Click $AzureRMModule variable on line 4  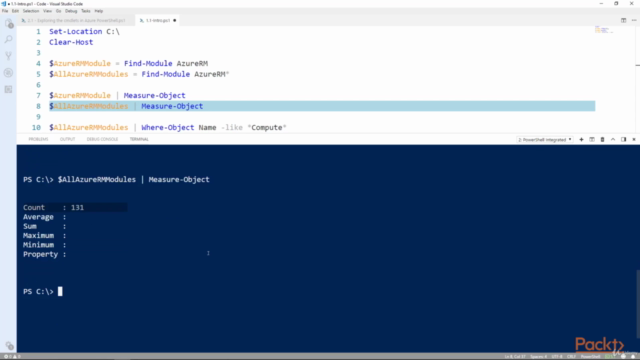pos(80,63)
